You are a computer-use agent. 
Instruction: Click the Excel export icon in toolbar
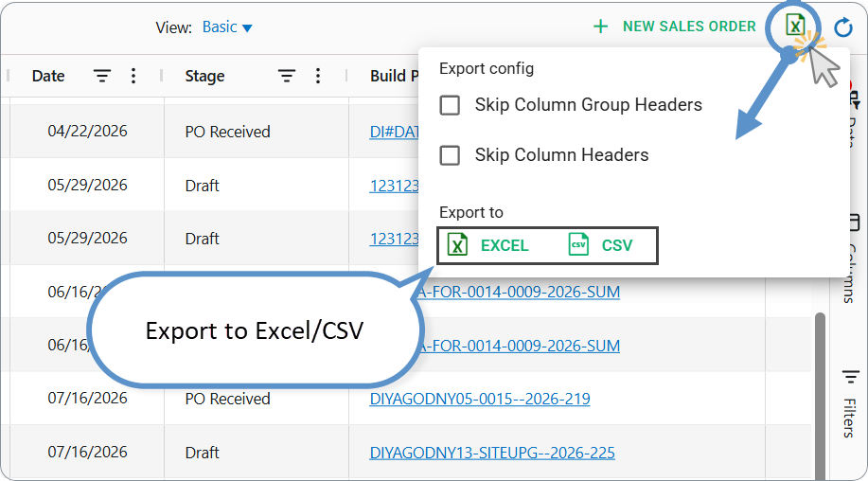tap(795, 26)
